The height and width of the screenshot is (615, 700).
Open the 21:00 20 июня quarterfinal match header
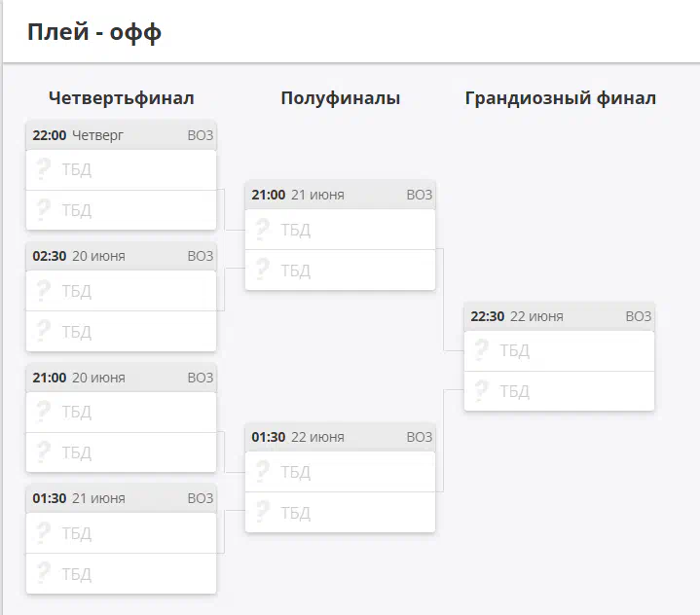[x=122, y=378]
